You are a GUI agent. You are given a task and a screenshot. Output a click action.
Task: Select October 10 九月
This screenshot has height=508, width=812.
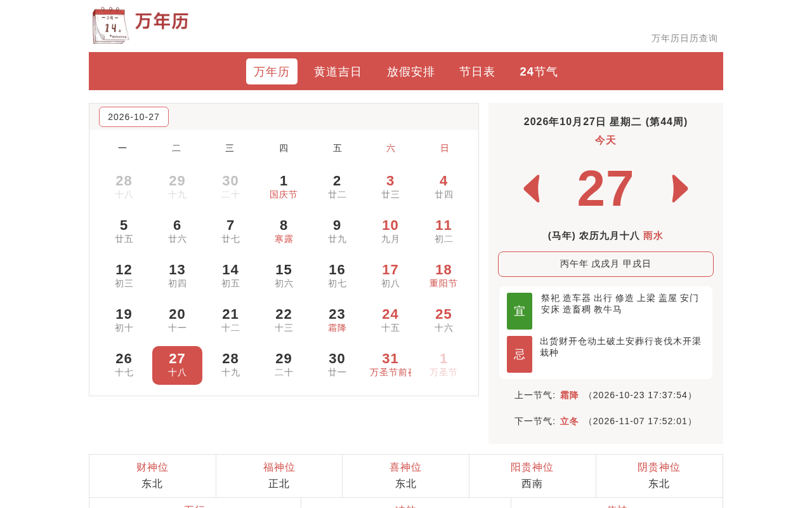point(390,232)
